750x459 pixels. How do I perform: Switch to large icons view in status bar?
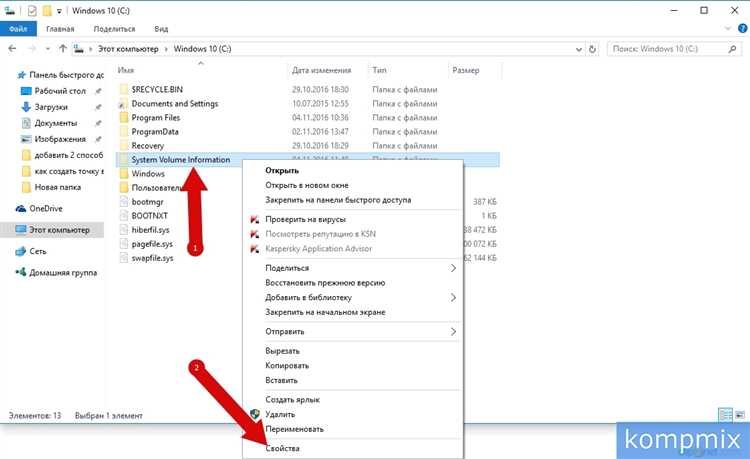738,414
